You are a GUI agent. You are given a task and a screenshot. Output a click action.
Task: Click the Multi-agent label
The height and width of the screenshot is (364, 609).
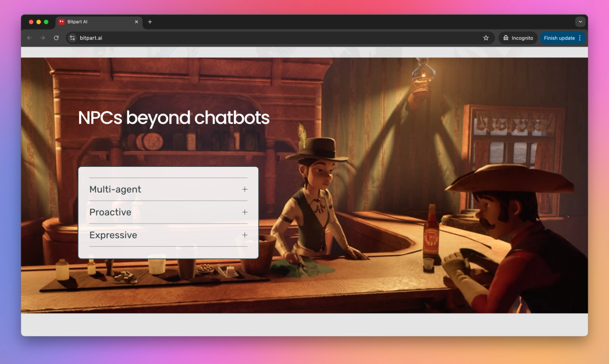[x=115, y=189]
